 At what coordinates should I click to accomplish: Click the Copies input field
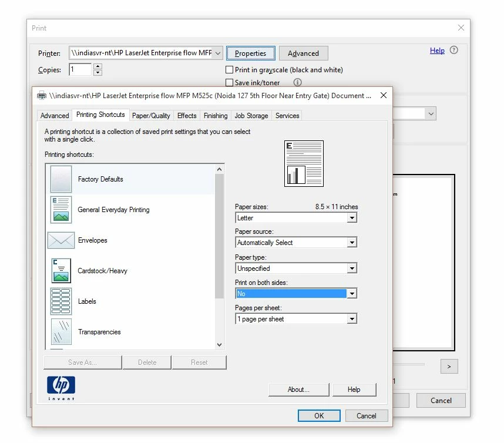tap(80, 69)
